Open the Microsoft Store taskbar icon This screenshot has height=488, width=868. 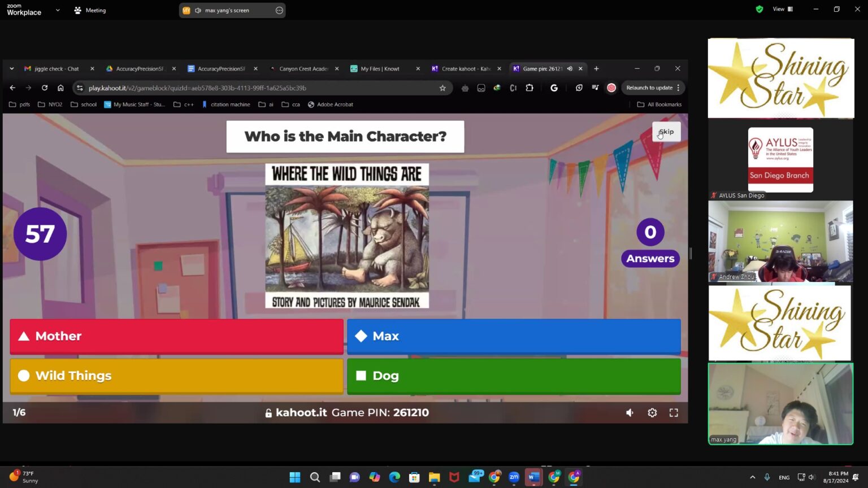click(x=414, y=477)
